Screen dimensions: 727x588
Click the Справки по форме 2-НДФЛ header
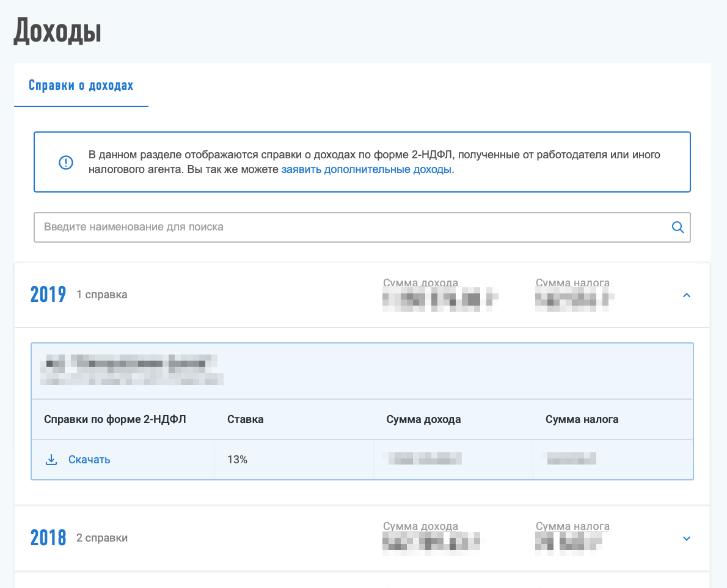pos(115,419)
